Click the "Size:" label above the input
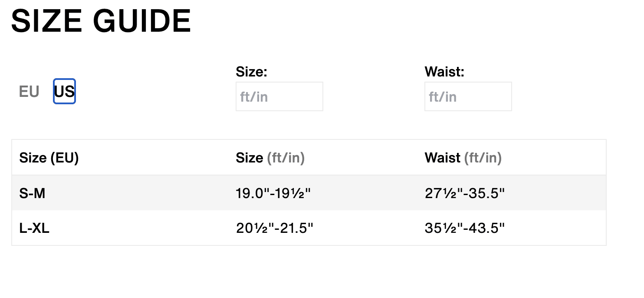Viewport: 644px width, 298px height. pyautogui.click(x=251, y=72)
